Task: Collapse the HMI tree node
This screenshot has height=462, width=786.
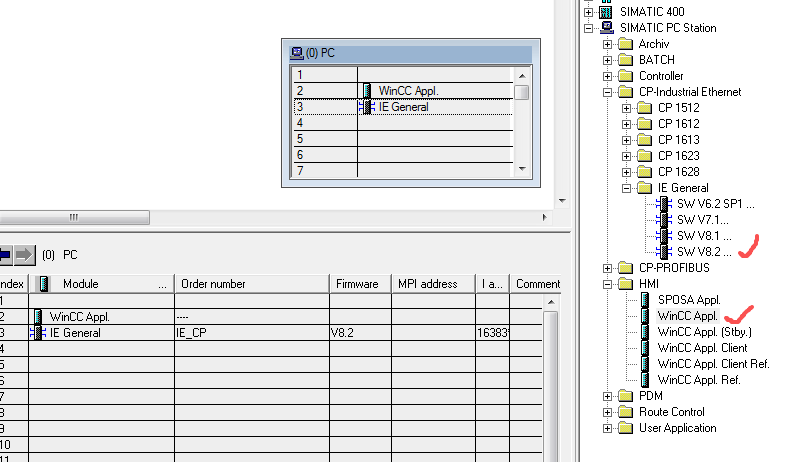Action: 607,283
